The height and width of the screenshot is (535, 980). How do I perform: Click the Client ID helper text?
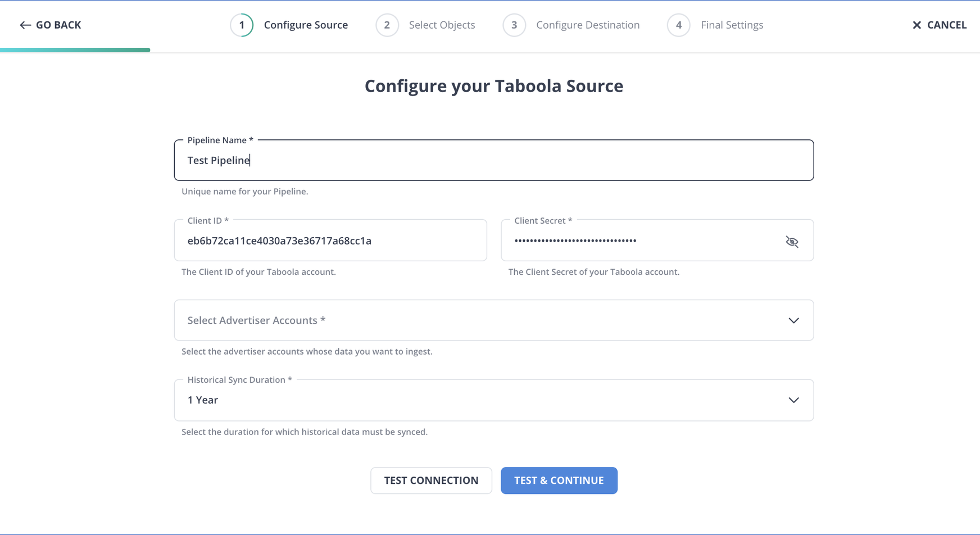pos(258,272)
